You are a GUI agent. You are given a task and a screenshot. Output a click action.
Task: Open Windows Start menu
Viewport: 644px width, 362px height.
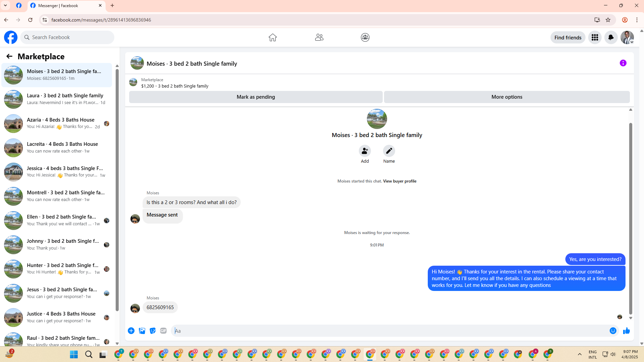[x=74, y=354]
